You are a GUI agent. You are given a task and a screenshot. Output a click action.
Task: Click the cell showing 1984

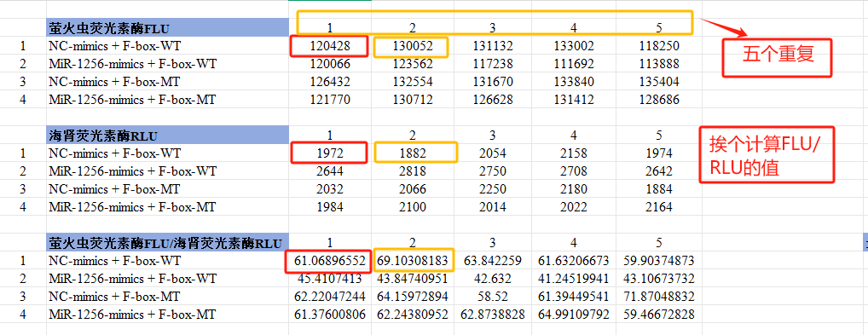[x=330, y=208]
